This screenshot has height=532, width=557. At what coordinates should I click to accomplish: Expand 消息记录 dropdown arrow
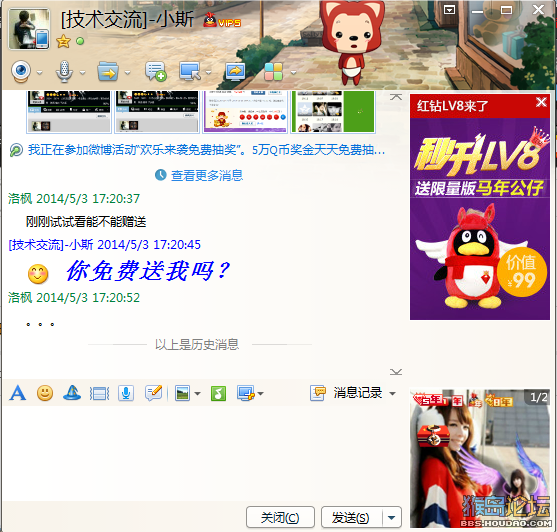393,393
